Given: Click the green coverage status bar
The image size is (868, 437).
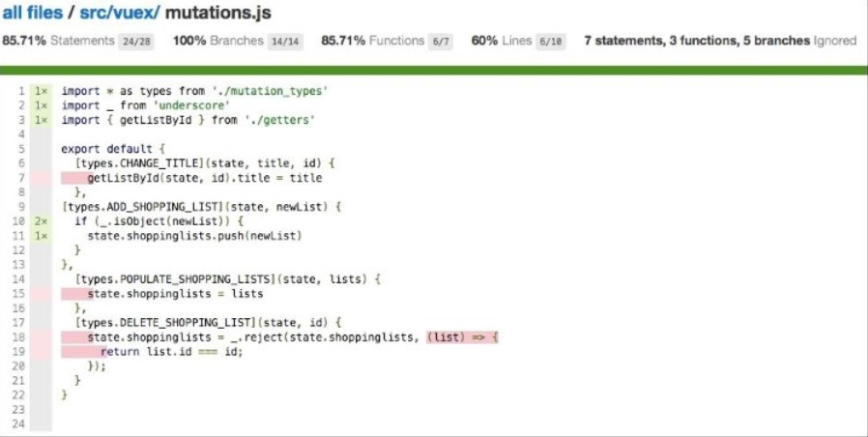Looking at the screenshot, I should click(x=434, y=70).
